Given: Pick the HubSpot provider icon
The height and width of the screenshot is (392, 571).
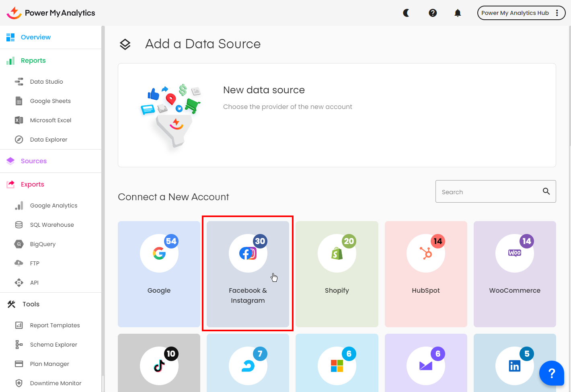Looking at the screenshot, I should point(426,253).
